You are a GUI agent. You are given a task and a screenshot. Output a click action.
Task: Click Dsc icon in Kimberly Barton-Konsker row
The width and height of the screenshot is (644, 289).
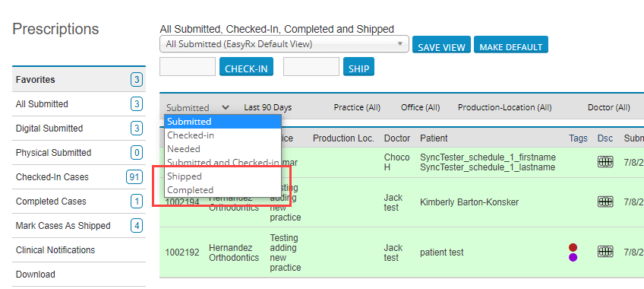[x=605, y=202]
